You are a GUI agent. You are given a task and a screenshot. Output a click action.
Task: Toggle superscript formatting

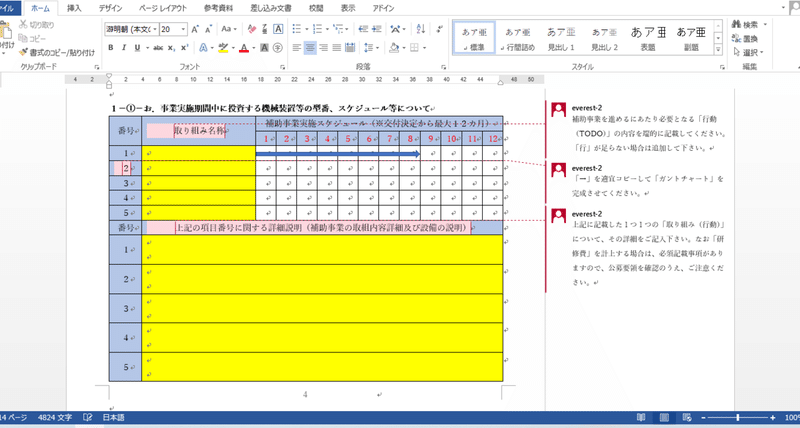tap(185, 48)
